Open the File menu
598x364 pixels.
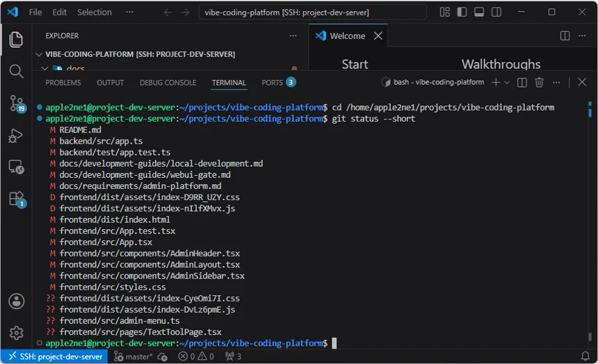pos(35,13)
